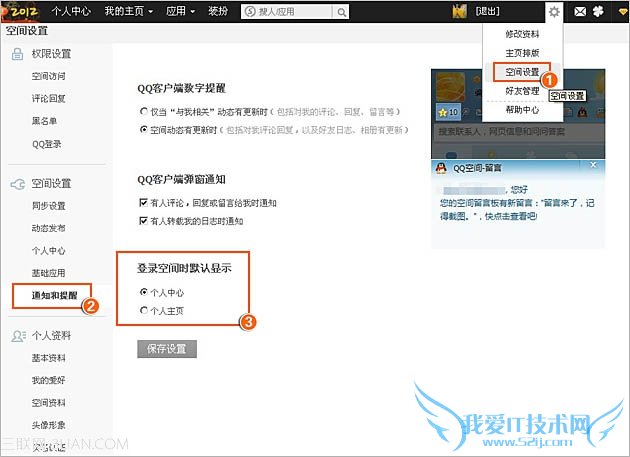
Task: Open 同步设置 in sidebar
Action: pyautogui.click(x=49, y=206)
